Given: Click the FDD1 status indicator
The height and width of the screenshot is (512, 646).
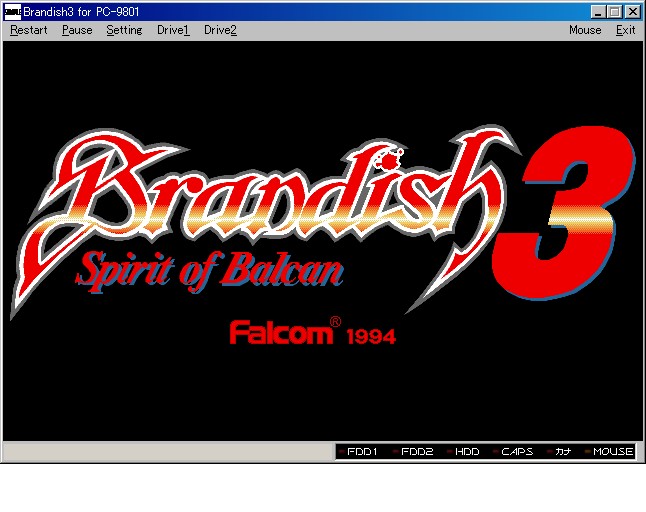Looking at the screenshot, I should tap(358, 451).
